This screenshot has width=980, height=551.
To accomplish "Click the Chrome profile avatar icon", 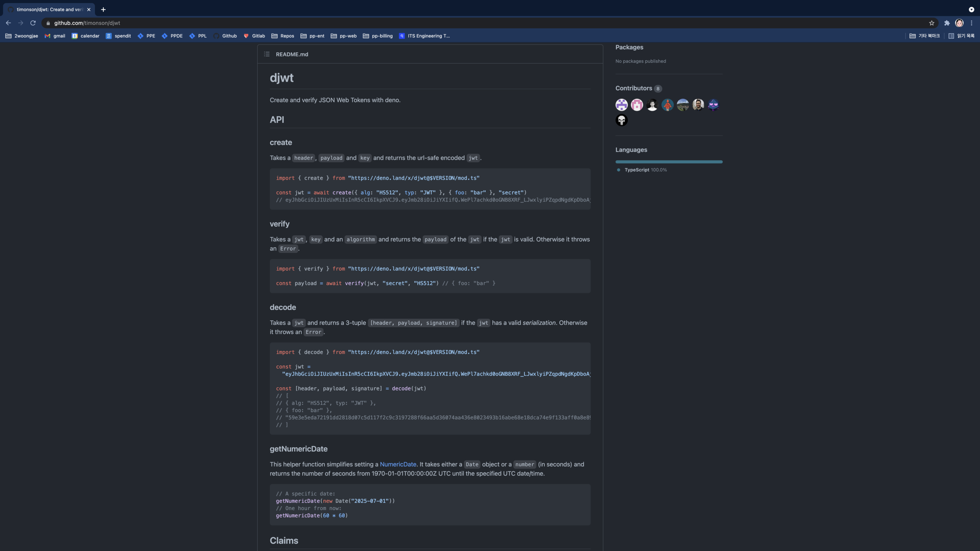I will click(959, 23).
